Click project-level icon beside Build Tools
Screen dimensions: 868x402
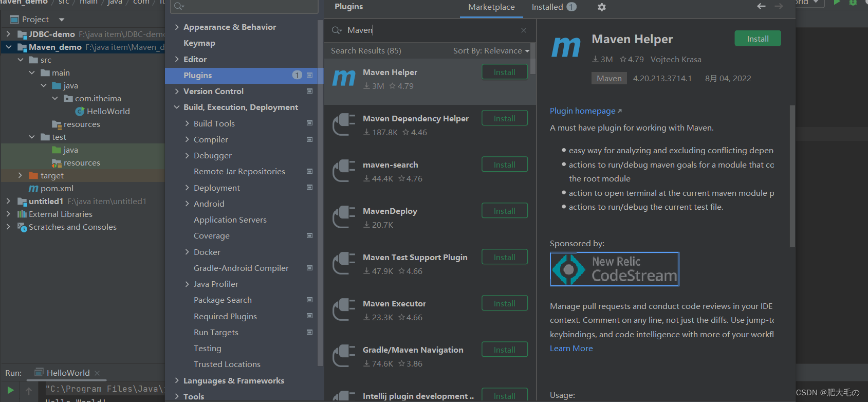[x=309, y=123]
